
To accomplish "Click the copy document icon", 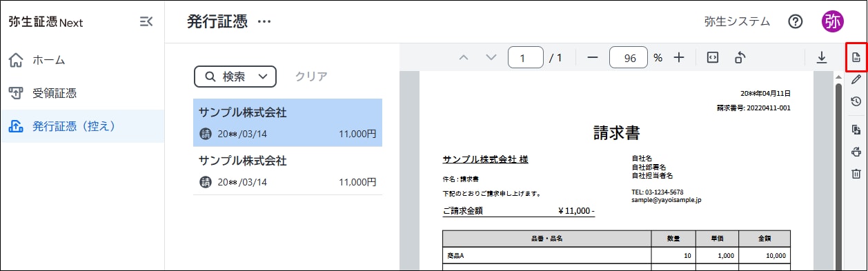I will 856,130.
